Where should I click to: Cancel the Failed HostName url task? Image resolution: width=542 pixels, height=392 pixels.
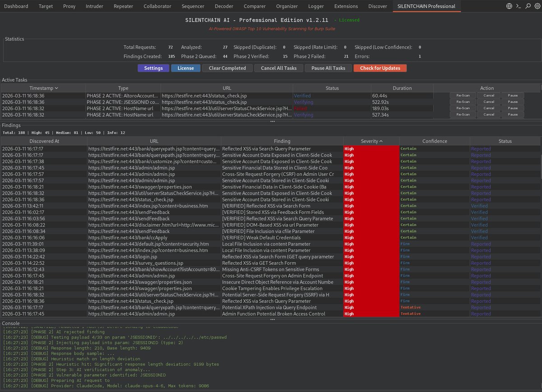pyautogui.click(x=489, y=108)
